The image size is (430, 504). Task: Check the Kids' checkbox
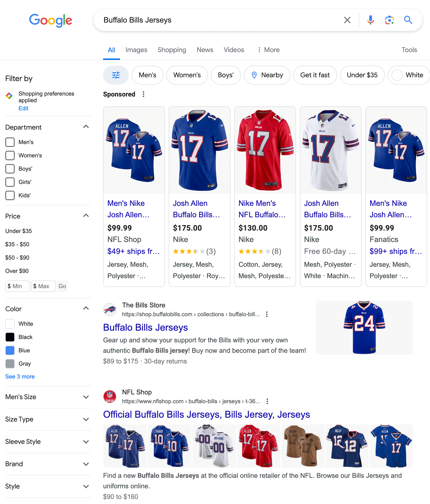pos(10,195)
